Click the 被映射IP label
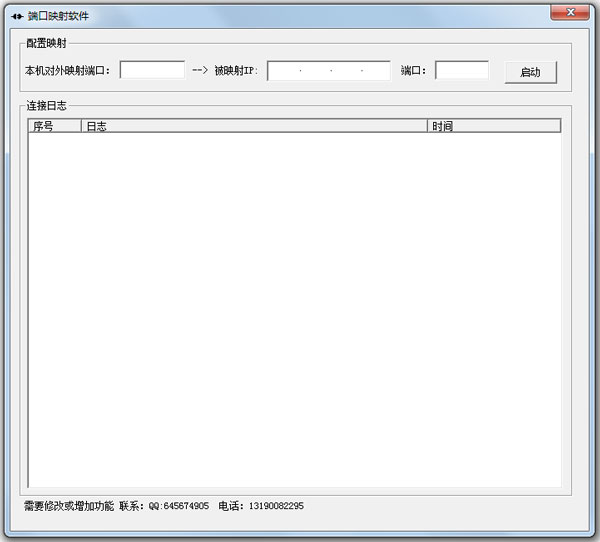Viewport: 600px width, 542px height. pos(236,71)
